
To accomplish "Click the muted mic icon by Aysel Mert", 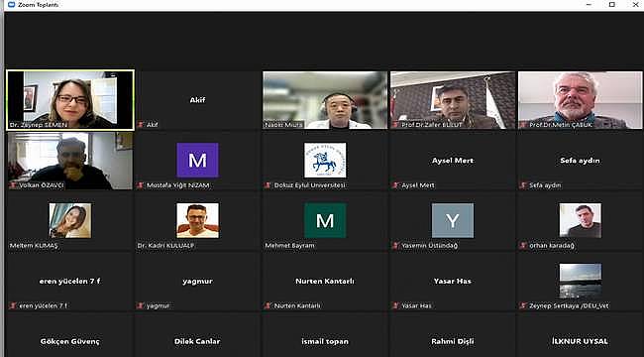I will (x=395, y=185).
